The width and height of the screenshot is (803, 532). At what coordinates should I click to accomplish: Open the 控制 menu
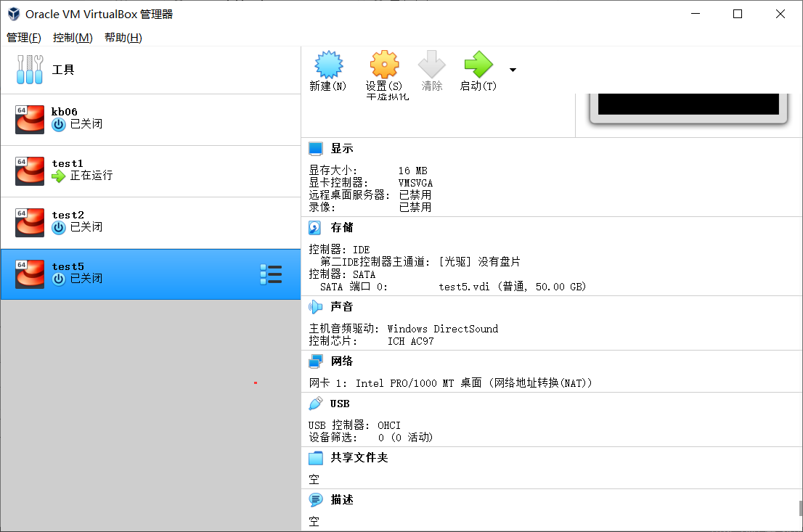[73, 37]
